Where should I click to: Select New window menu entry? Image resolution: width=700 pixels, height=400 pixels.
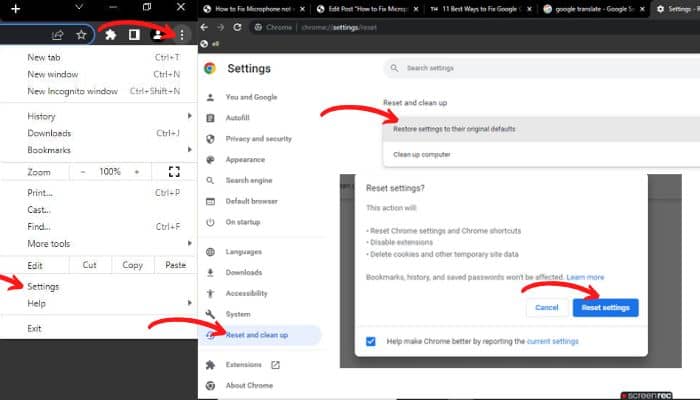tap(98, 74)
